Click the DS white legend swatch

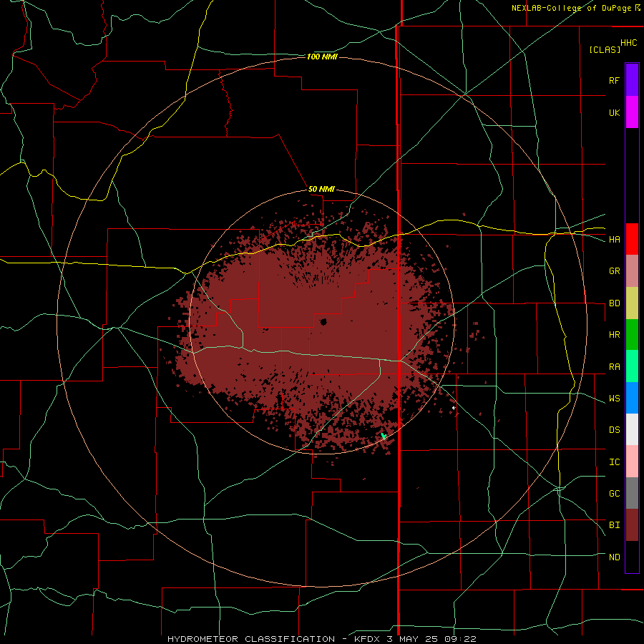coord(632,429)
